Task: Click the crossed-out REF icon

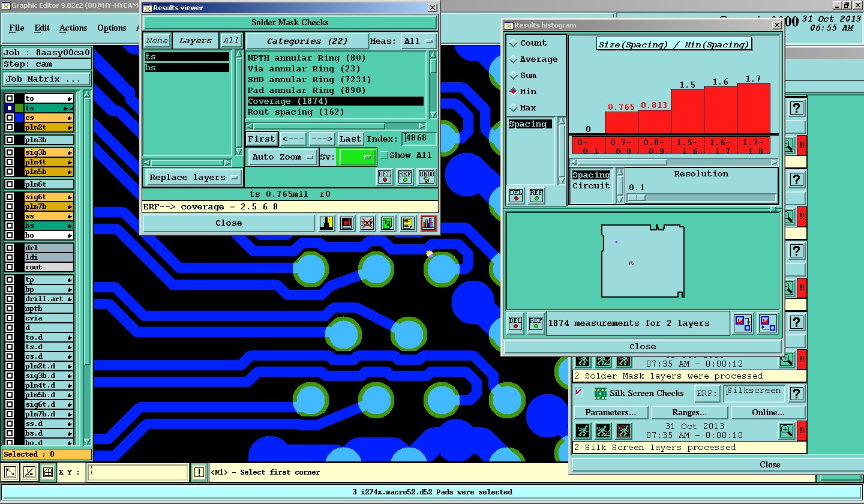Action: click(x=367, y=223)
